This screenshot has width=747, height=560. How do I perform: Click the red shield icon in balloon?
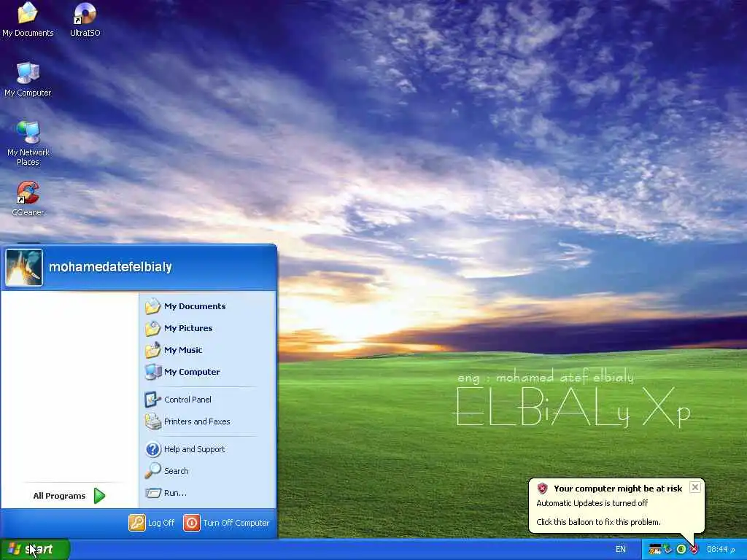(x=542, y=488)
